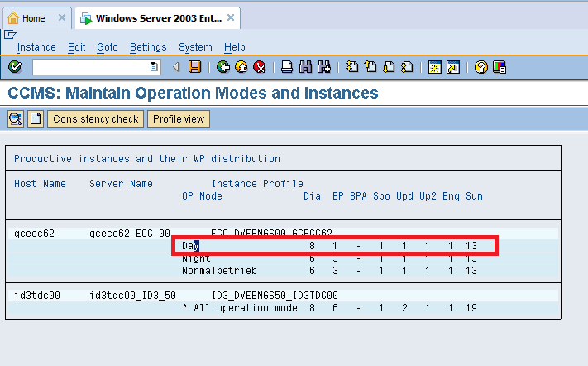Click the Find binoculars icon
Image resolution: width=588 pixels, height=366 pixels.
coord(305,67)
